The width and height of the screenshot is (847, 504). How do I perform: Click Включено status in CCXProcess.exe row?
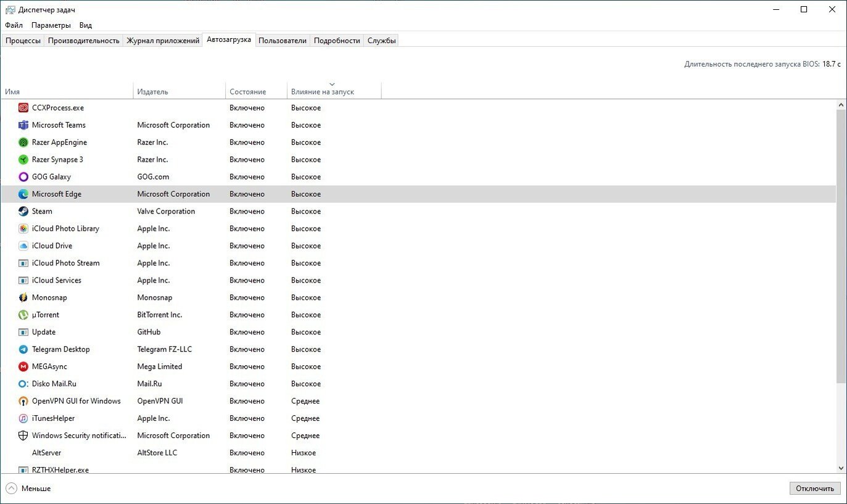247,107
